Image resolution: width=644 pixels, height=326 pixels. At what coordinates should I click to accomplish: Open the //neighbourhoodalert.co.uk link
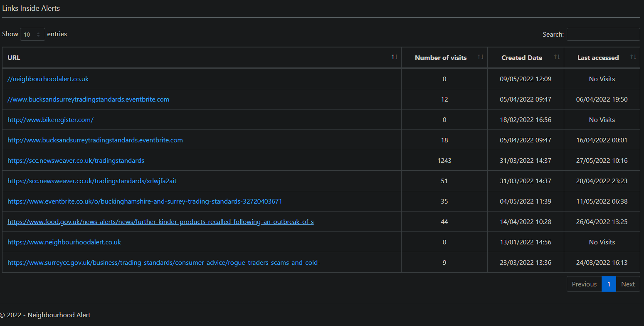[48, 79]
